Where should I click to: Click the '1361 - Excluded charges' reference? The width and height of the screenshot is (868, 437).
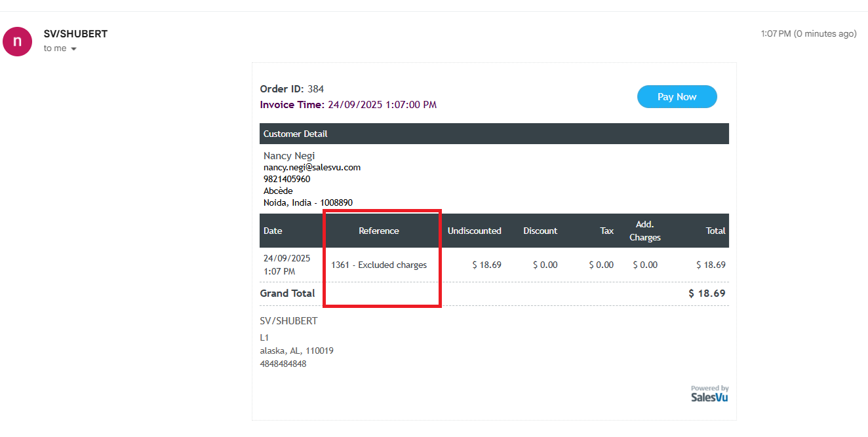pos(379,265)
